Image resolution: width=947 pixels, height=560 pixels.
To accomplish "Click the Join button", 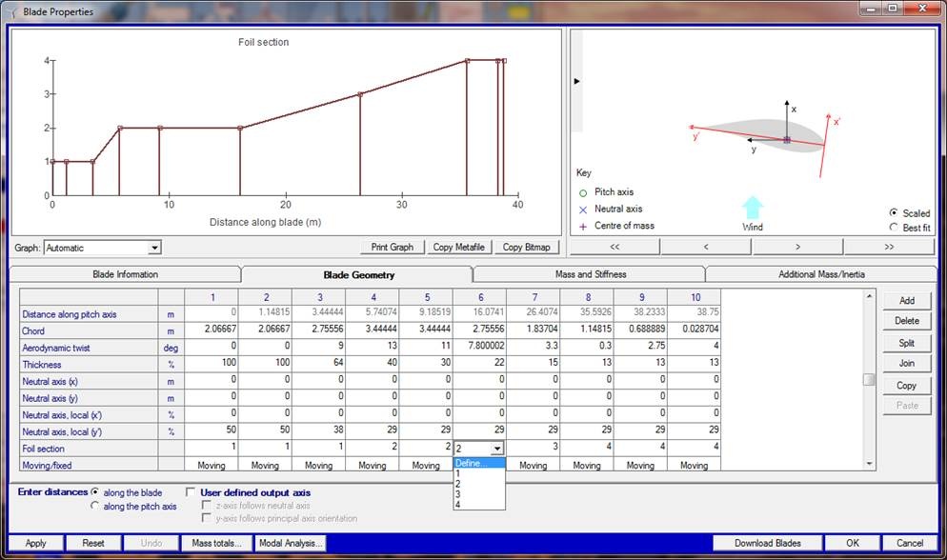I will click(907, 363).
